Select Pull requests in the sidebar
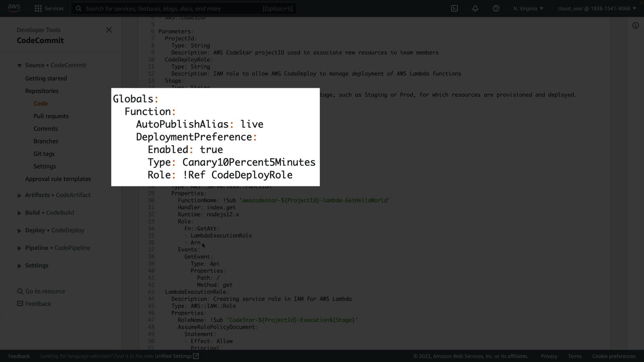 51,116
